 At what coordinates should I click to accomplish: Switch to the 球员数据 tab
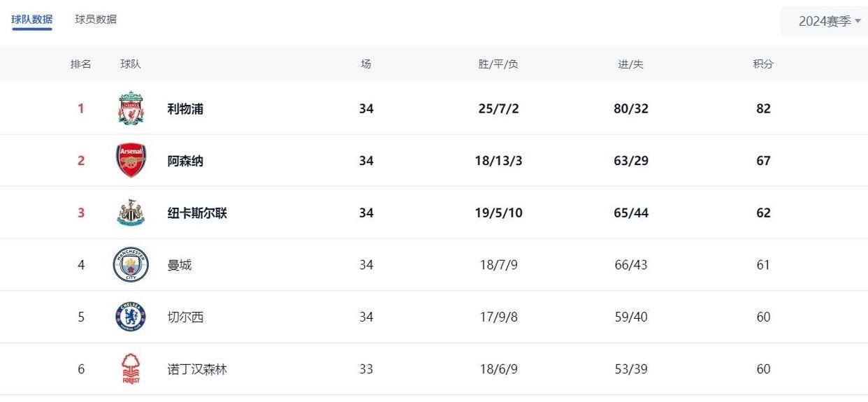click(96, 20)
